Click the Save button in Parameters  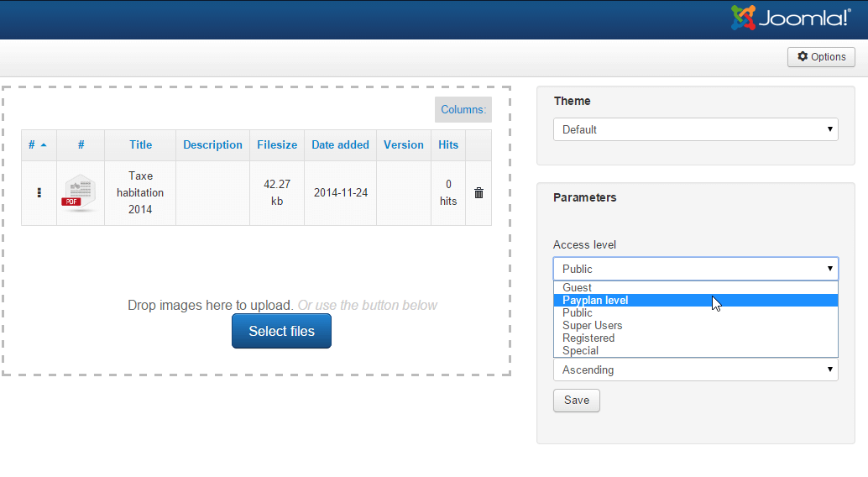click(x=576, y=401)
